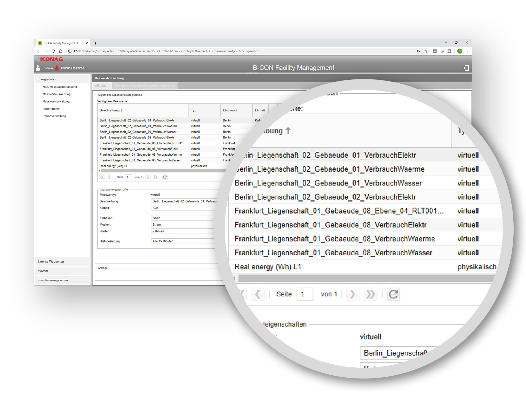
Task: Click the table refresh icon in pager
Action: 165,177
